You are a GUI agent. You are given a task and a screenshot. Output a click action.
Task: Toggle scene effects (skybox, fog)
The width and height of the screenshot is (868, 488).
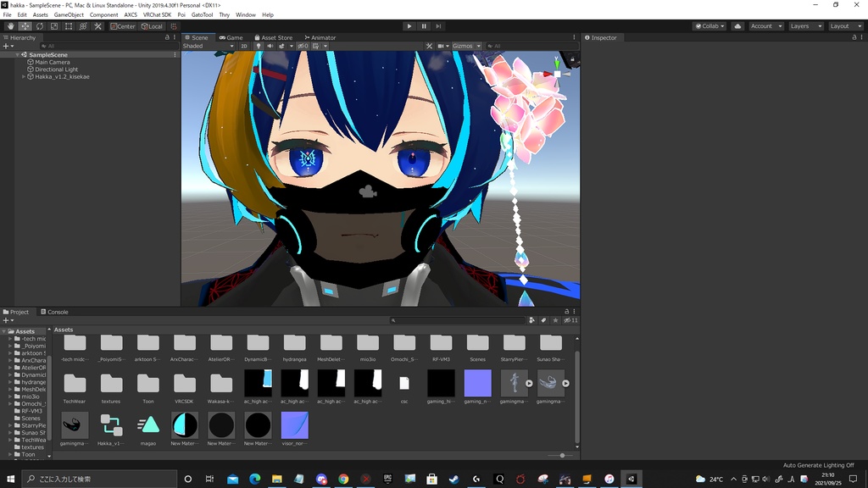[x=281, y=46]
